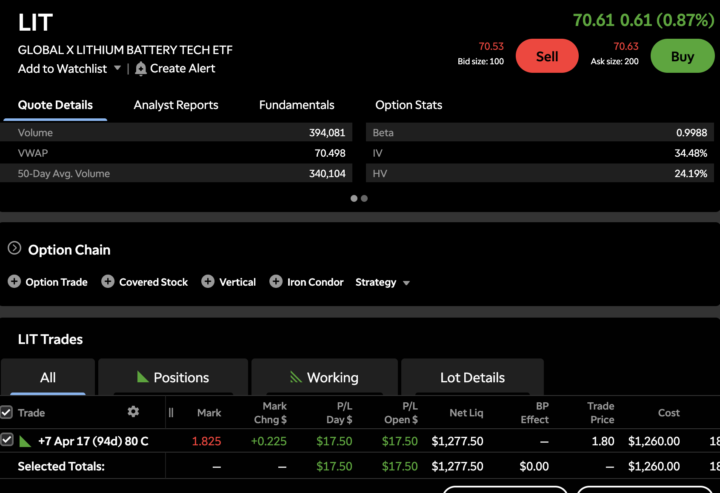Image resolution: width=720 pixels, height=493 pixels.
Task: Open the Fundamentals tab
Action: click(x=296, y=105)
